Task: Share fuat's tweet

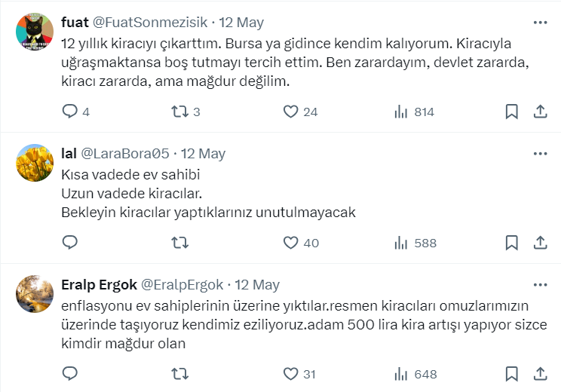Action: click(540, 112)
